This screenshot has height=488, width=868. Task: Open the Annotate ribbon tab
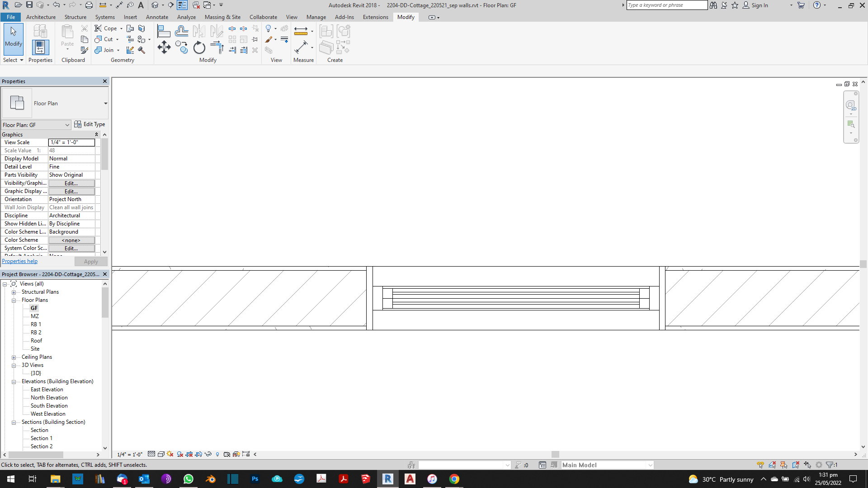pos(157,17)
